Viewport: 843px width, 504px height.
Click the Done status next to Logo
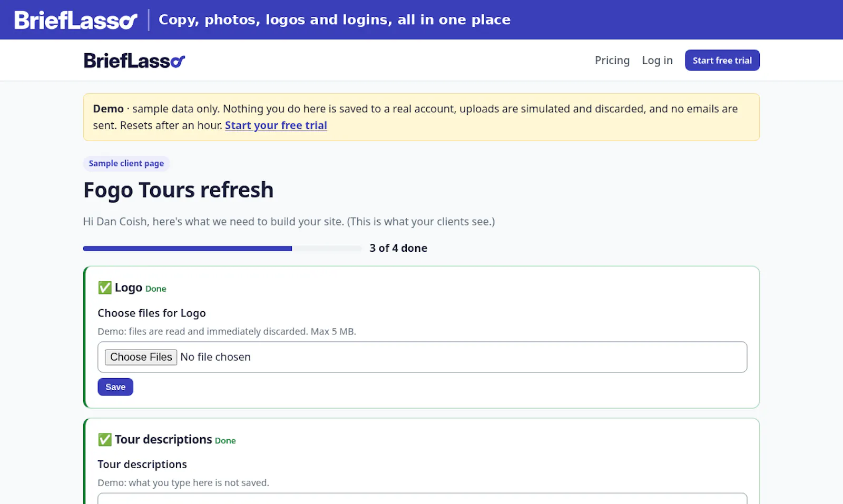point(156,289)
